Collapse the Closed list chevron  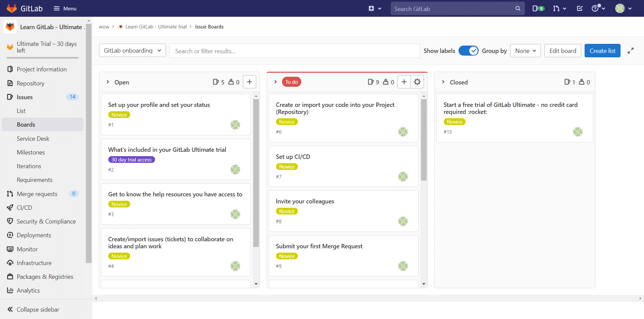(x=443, y=82)
